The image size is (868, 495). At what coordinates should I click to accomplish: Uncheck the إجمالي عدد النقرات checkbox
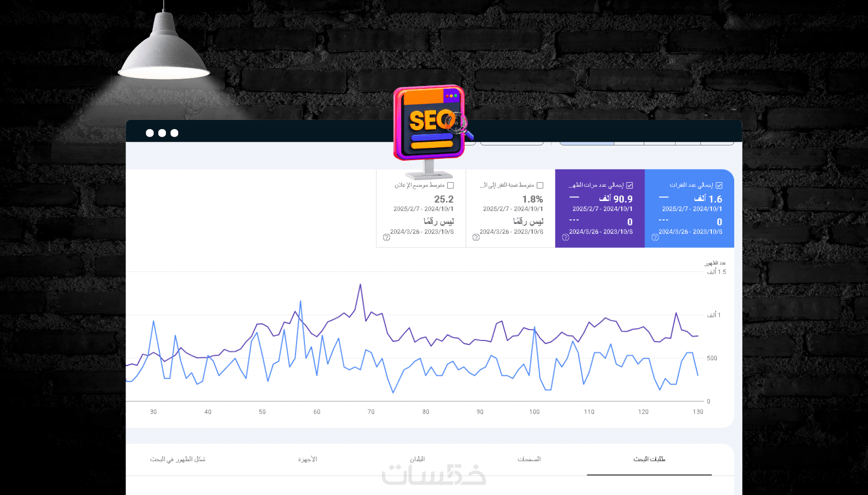click(719, 185)
